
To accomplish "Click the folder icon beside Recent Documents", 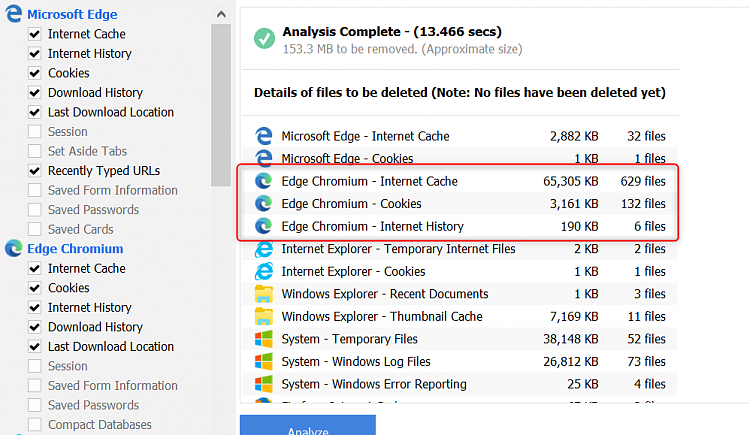I will pos(264,294).
